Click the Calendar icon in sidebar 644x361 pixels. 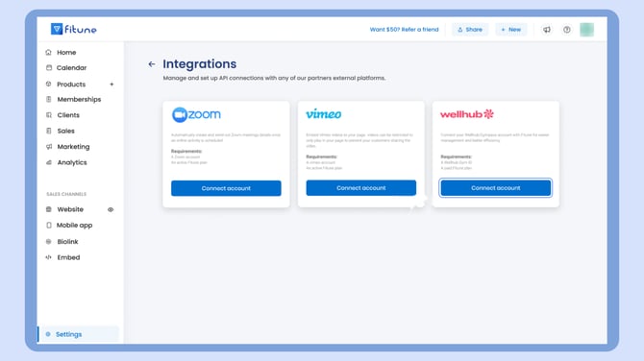[x=49, y=67]
